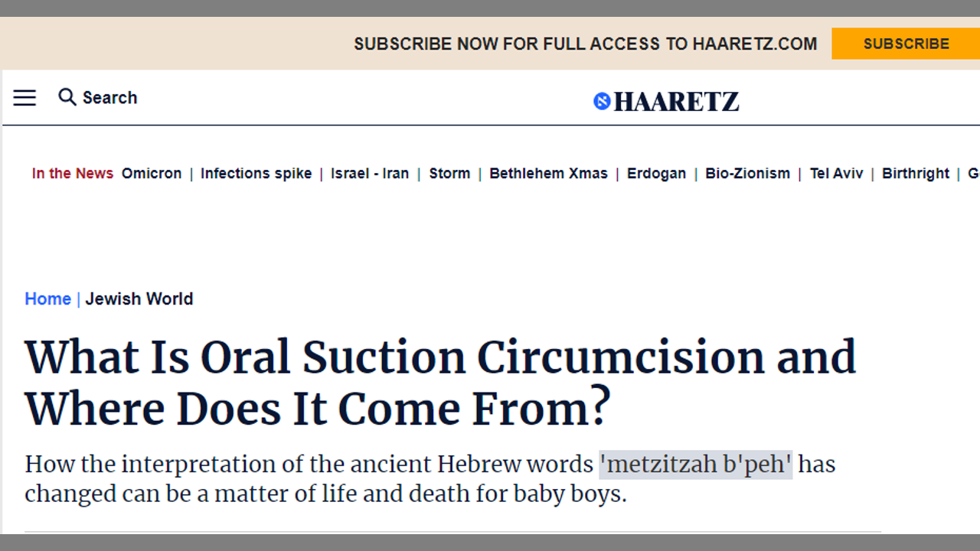This screenshot has height=551, width=980.
Task: Open the Jewish World section breadcrumb
Action: tap(139, 299)
